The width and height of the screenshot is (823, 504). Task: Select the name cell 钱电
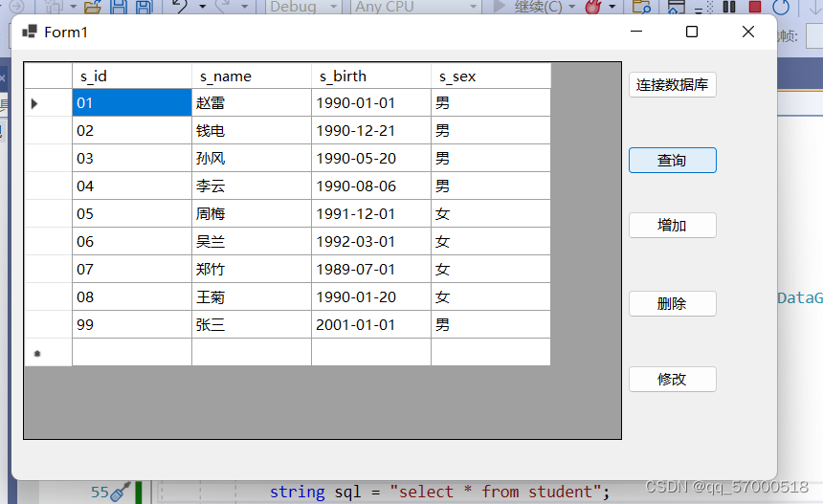tap(252, 131)
